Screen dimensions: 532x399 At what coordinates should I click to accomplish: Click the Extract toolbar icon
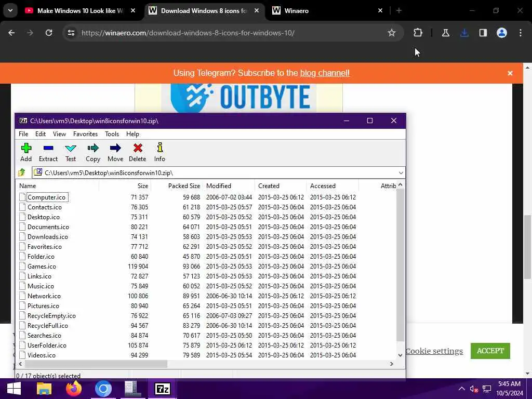click(x=48, y=152)
